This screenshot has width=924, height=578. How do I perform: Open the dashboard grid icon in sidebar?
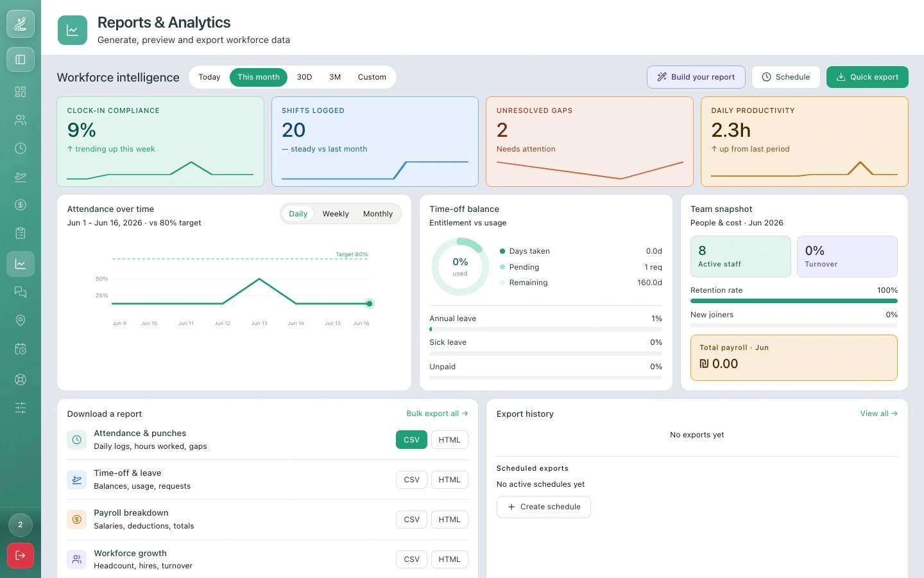click(x=21, y=92)
